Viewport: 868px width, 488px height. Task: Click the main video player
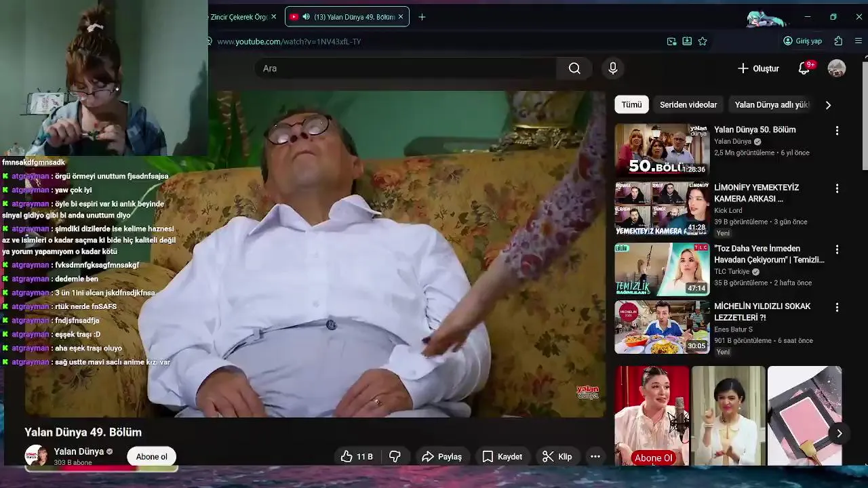coord(315,254)
